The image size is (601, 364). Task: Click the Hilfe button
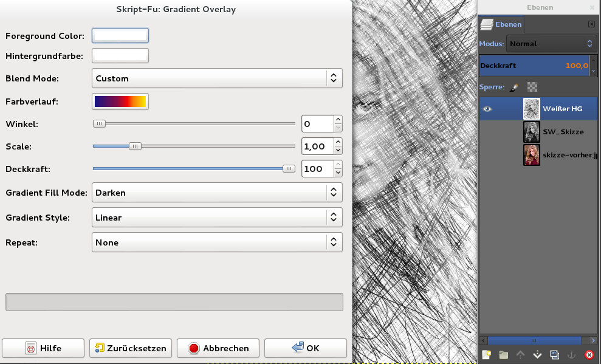pos(43,348)
